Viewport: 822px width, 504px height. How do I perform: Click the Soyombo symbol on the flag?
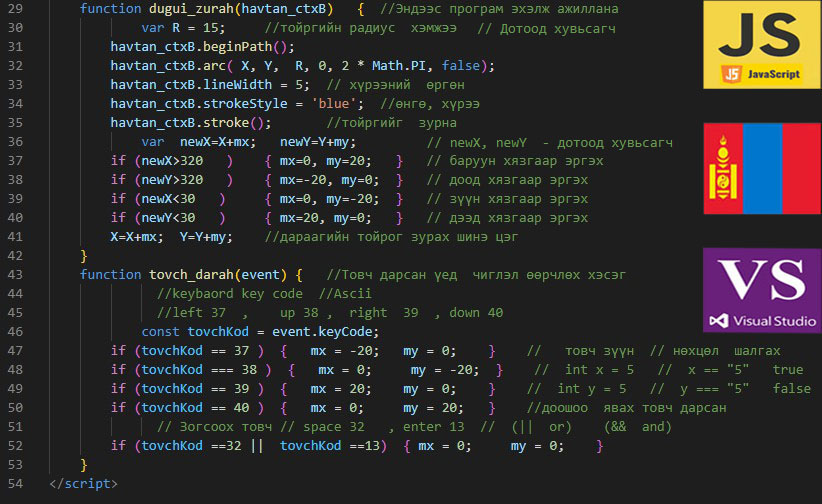[x=721, y=170]
